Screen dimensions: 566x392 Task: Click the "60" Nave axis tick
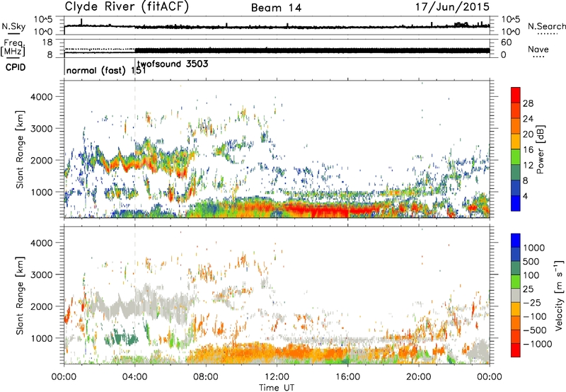pyautogui.click(x=507, y=42)
